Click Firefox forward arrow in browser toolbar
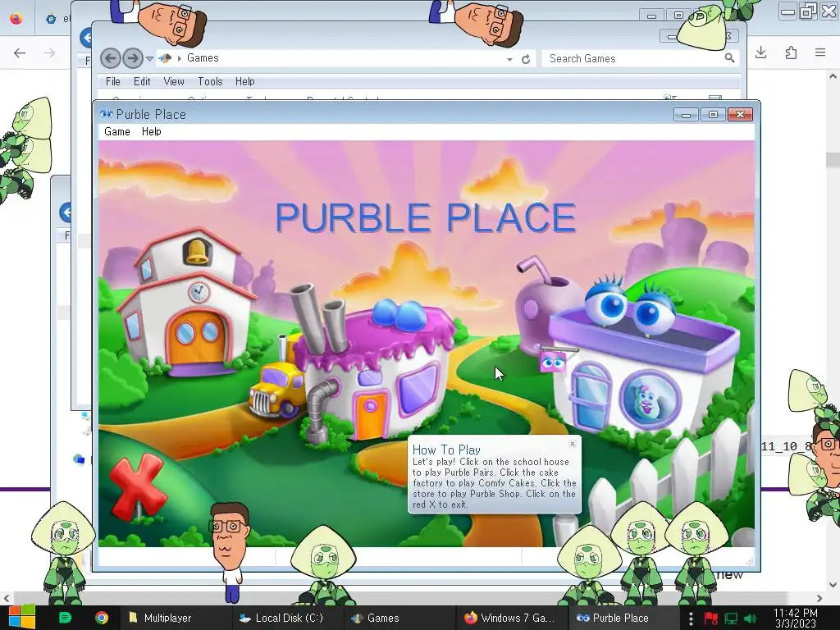The width and height of the screenshot is (840, 630). [x=49, y=52]
